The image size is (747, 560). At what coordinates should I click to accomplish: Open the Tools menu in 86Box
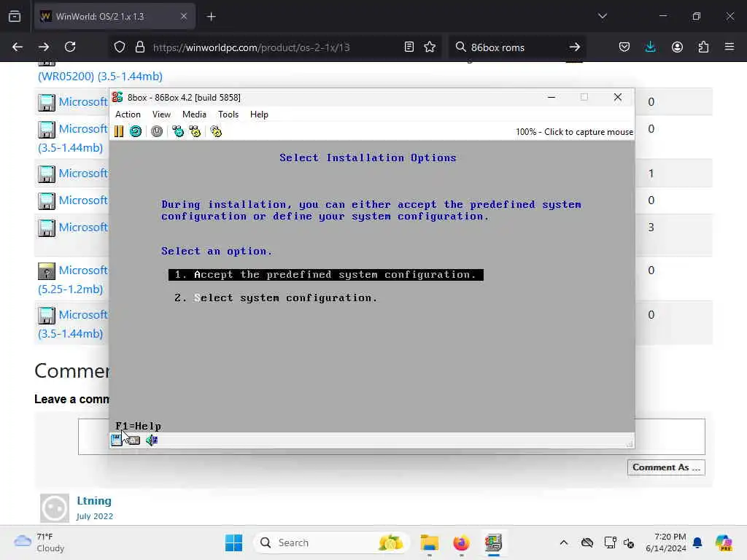[x=228, y=114]
